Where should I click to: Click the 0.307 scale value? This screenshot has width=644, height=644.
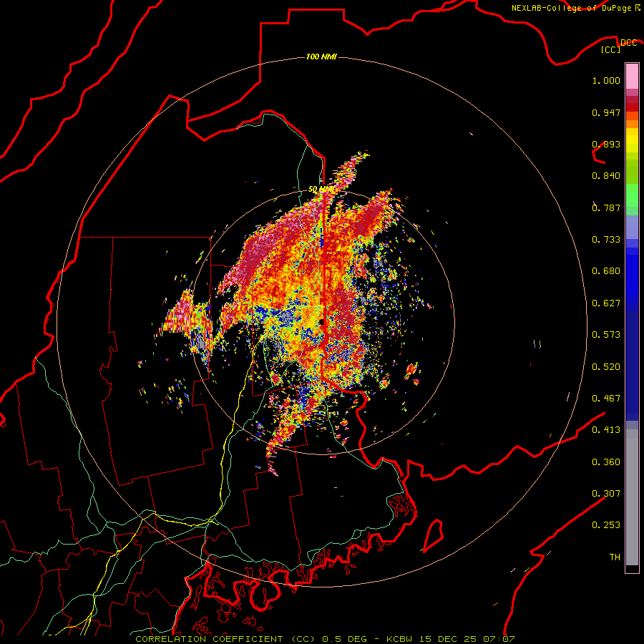tap(606, 494)
